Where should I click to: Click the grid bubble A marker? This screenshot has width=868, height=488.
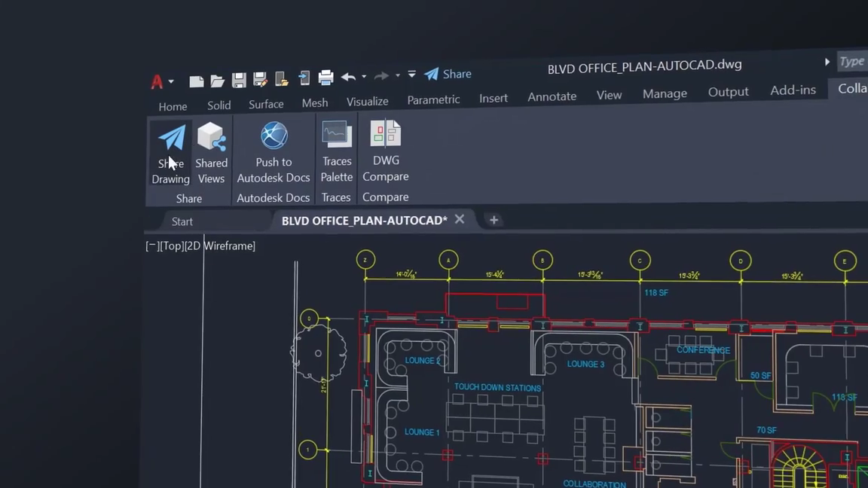448,260
